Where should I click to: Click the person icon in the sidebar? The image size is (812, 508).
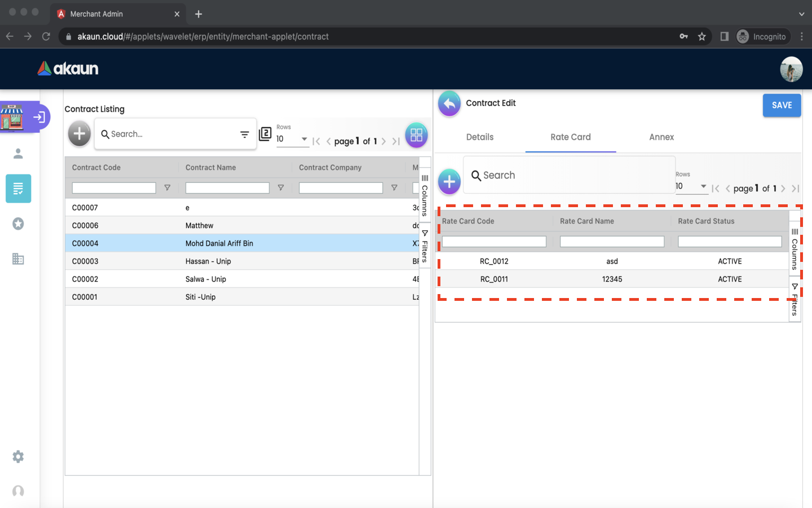18,154
